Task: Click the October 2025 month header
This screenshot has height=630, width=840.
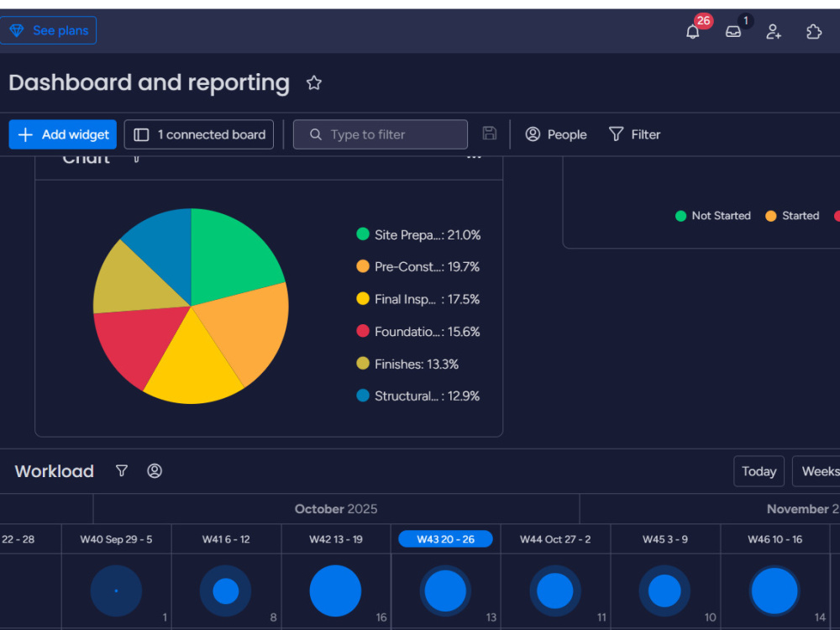Action: point(336,509)
